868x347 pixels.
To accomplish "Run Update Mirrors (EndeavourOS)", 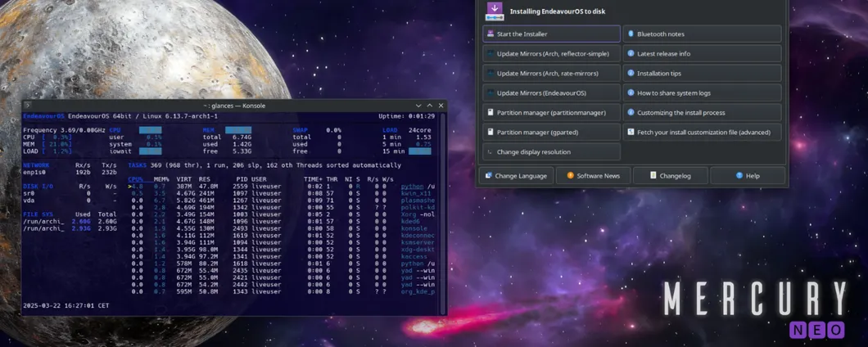I will click(x=551, y=93).
